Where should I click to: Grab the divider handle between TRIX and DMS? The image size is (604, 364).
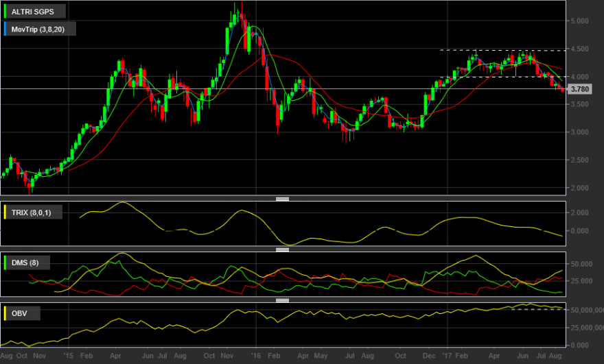click(282, 250)
